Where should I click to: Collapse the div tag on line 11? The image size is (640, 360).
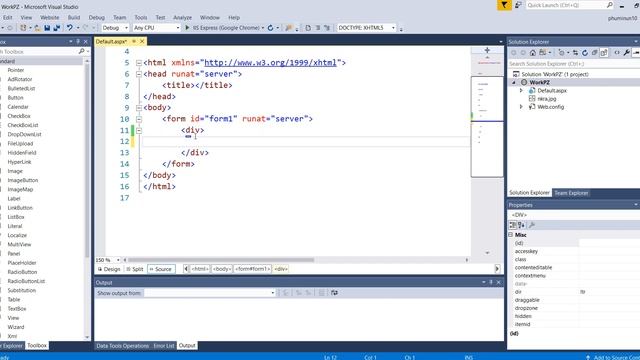(139, 131)
